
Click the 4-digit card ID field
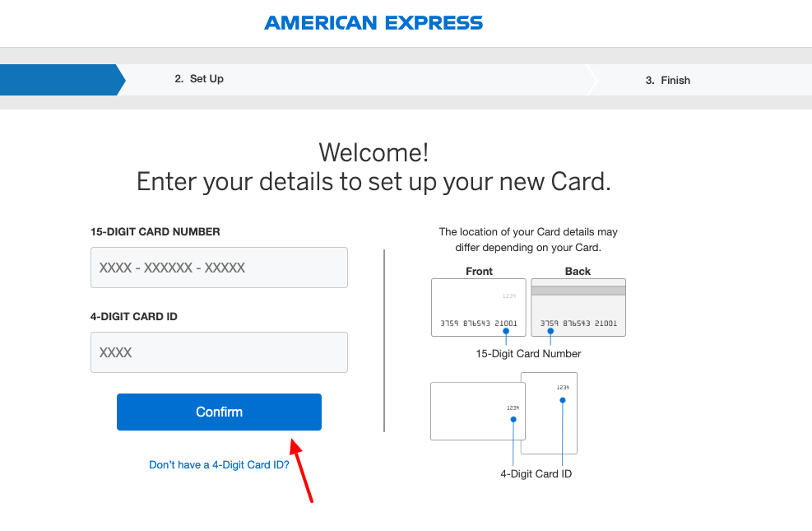(219, 352)
